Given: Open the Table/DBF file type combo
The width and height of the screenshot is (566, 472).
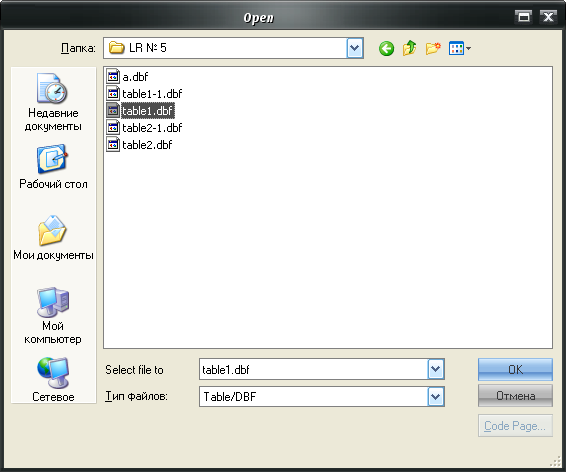Looking at the screenshot, I should pyautogui.click(x=322, y=397).
